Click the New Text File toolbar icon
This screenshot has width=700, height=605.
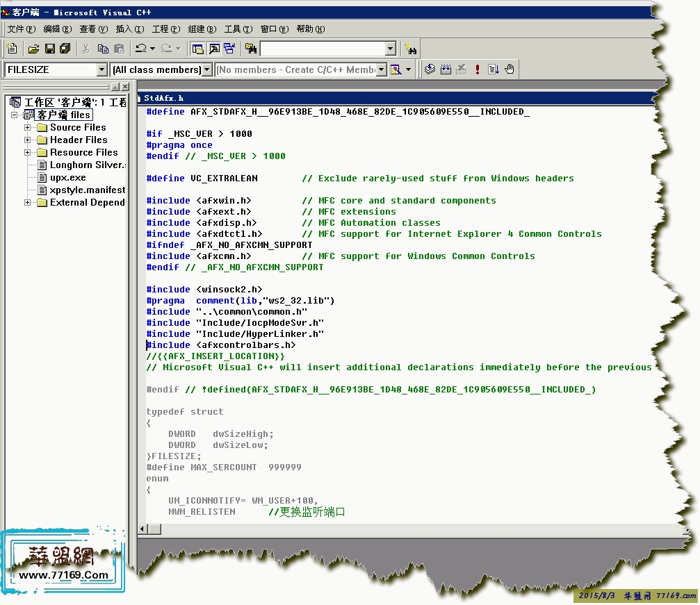coord(12,49)
